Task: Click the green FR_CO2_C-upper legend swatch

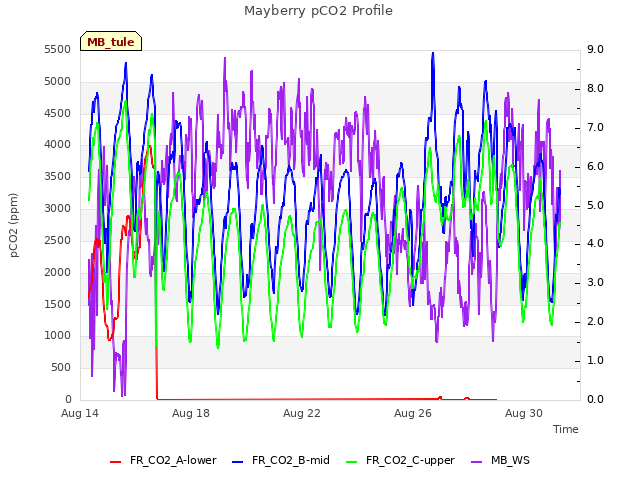Action: [x=351, y=462]
